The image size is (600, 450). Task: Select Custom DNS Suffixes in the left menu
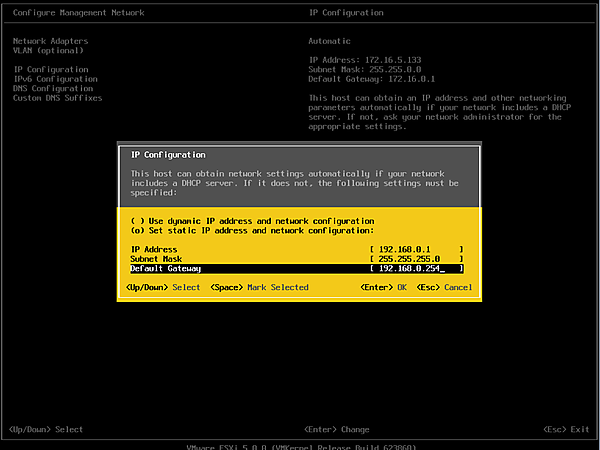click(57, 97)
